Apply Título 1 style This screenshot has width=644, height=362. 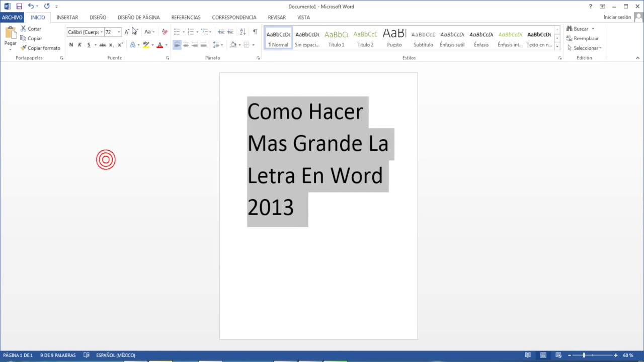pos(336,38)
